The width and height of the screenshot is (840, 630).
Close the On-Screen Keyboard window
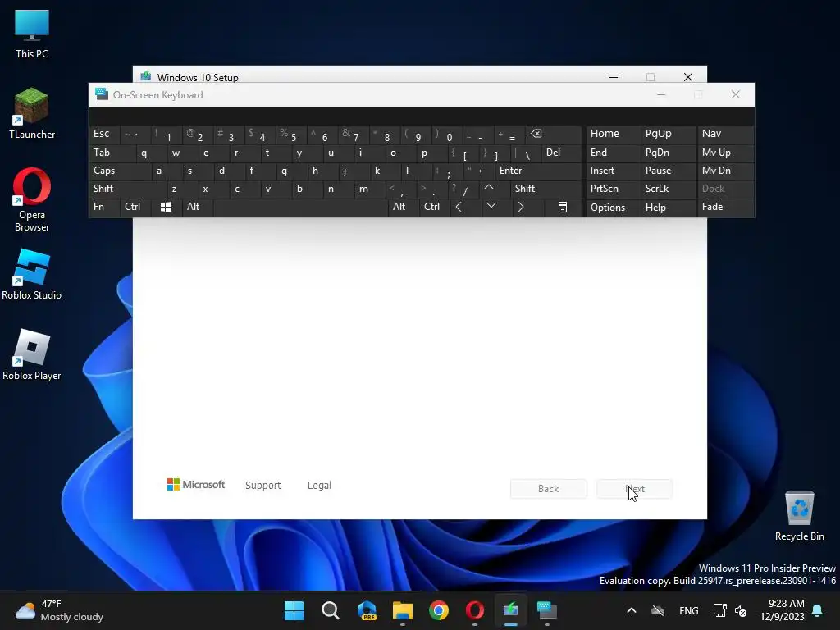point(736,94)
